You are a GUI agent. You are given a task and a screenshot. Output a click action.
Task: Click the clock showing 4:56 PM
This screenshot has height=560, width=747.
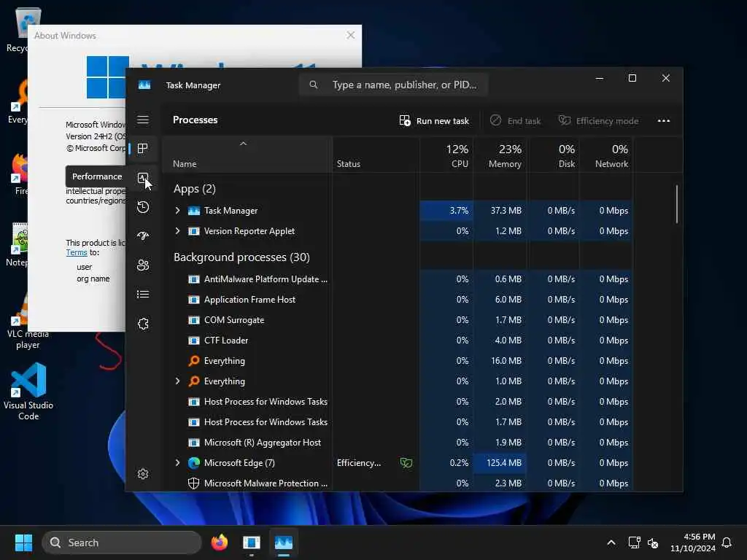[x=699, y=537]
